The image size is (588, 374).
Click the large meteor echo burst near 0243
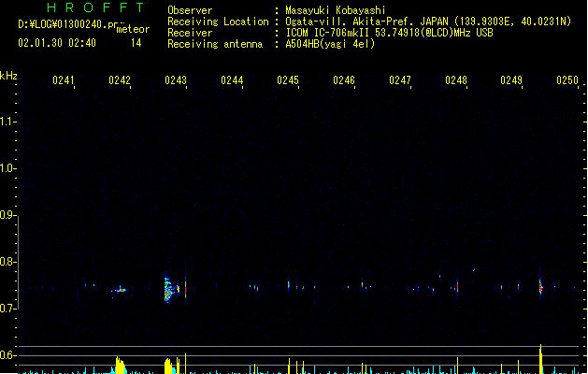pyautogui.click(x=171, y=289)
